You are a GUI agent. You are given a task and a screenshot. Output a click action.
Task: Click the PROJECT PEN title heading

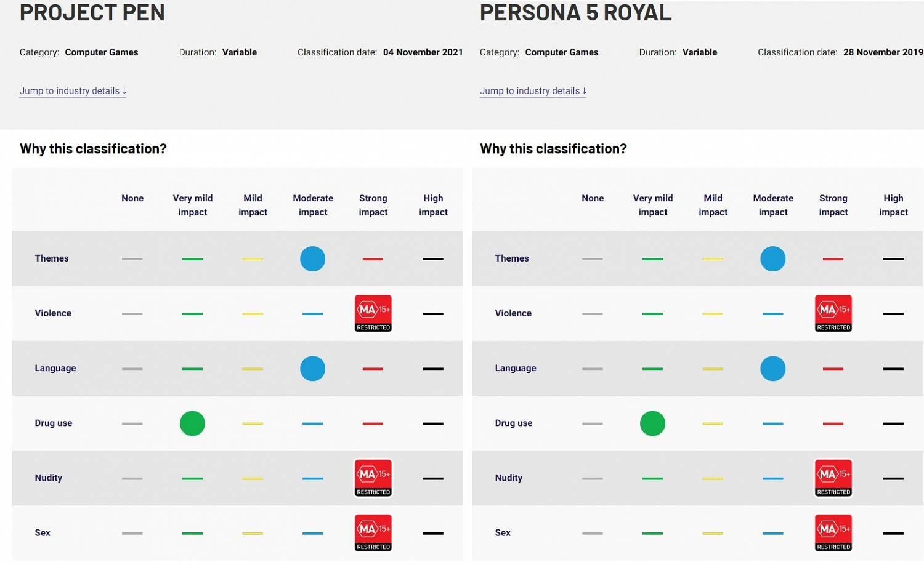point(92,13)
